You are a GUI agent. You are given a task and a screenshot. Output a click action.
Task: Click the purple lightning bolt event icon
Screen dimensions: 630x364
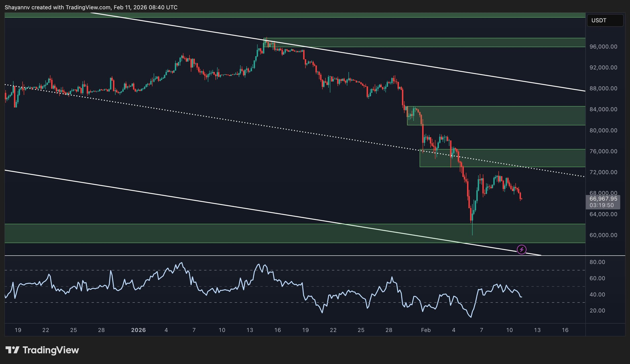[x=521, y=249]
